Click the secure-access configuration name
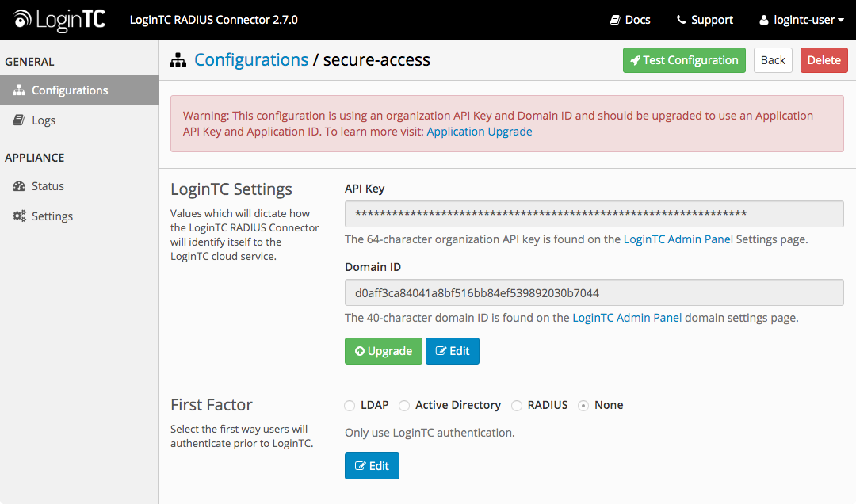 coord(376,59)
